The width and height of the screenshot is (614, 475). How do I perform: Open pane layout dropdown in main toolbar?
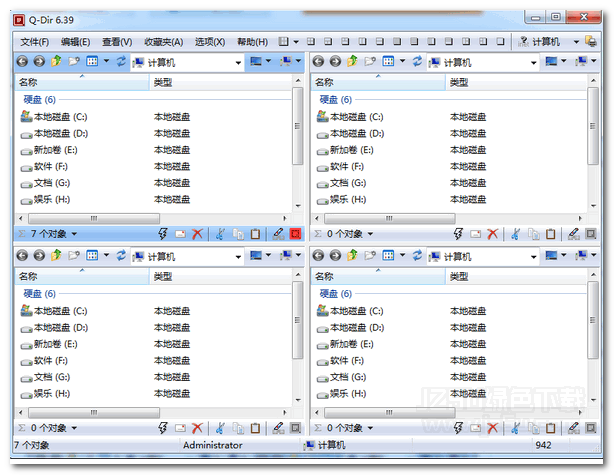[296, 42]
